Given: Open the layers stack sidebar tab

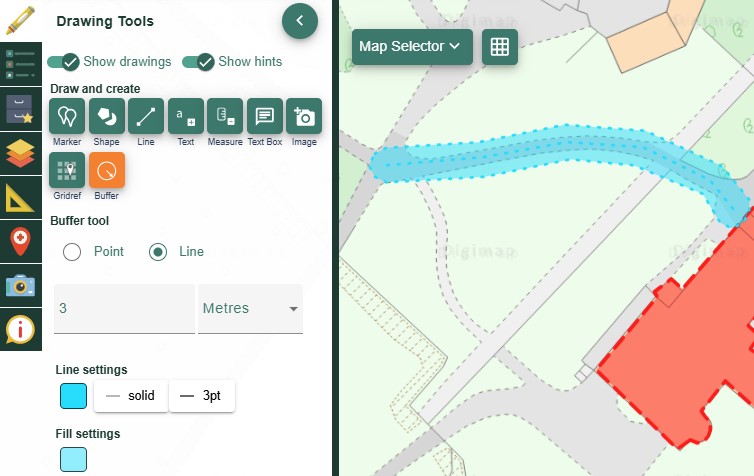Looking at the screenshot, I should click(20, 153).
